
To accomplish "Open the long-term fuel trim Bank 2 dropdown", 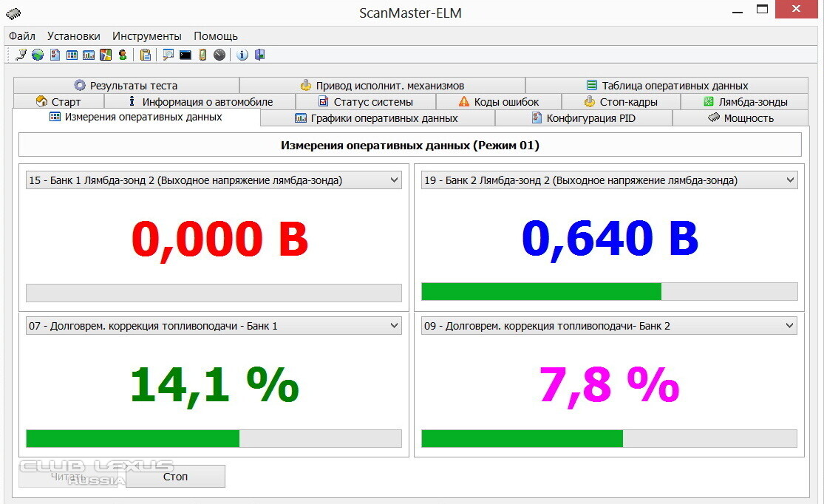I will 790,326.
